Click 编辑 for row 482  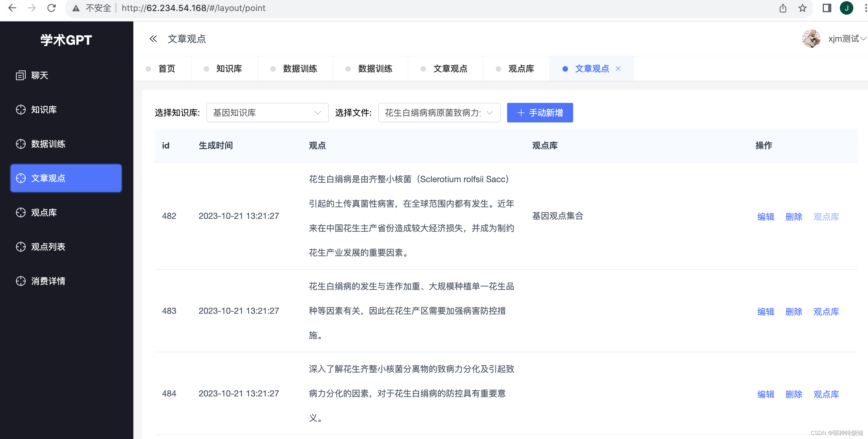765,216
